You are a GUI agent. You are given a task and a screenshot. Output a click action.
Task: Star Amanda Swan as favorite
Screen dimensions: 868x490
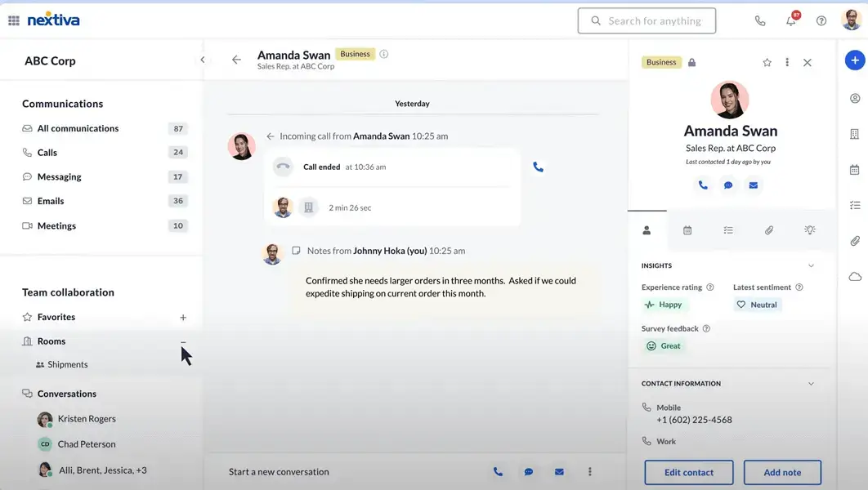pos(767,62)
